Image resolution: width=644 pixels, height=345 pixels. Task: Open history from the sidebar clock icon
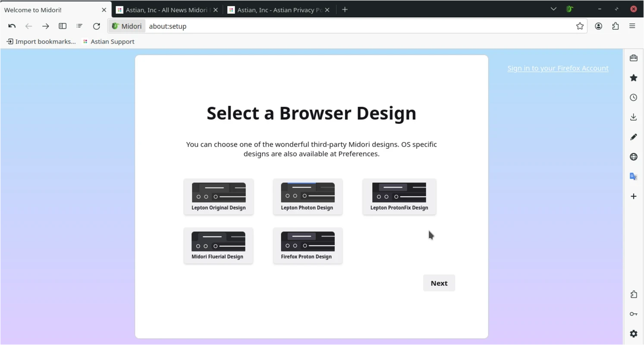(634, 97)
